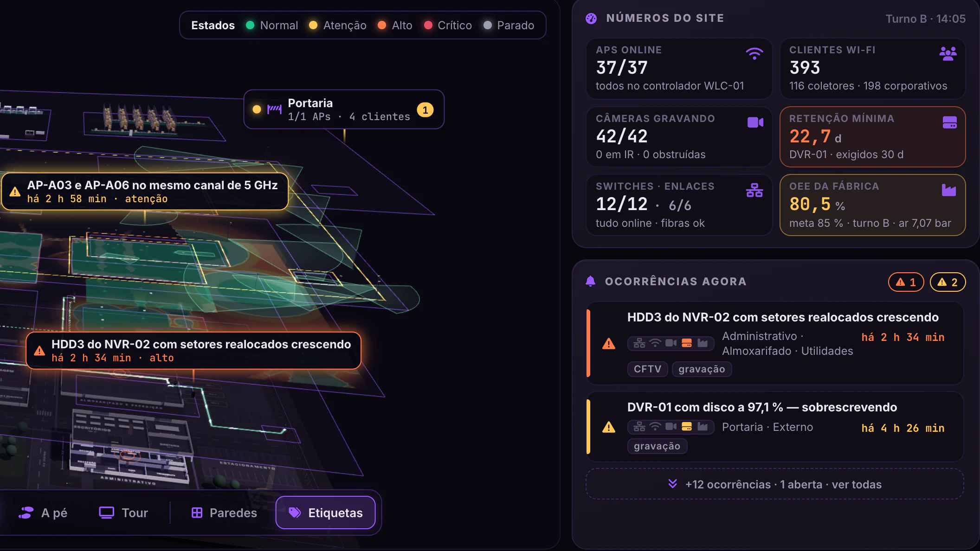This screenshot has width=980, height=551.
Task: Click the bell icon beside Ocorrências Agora
Action: coord(590,281)
